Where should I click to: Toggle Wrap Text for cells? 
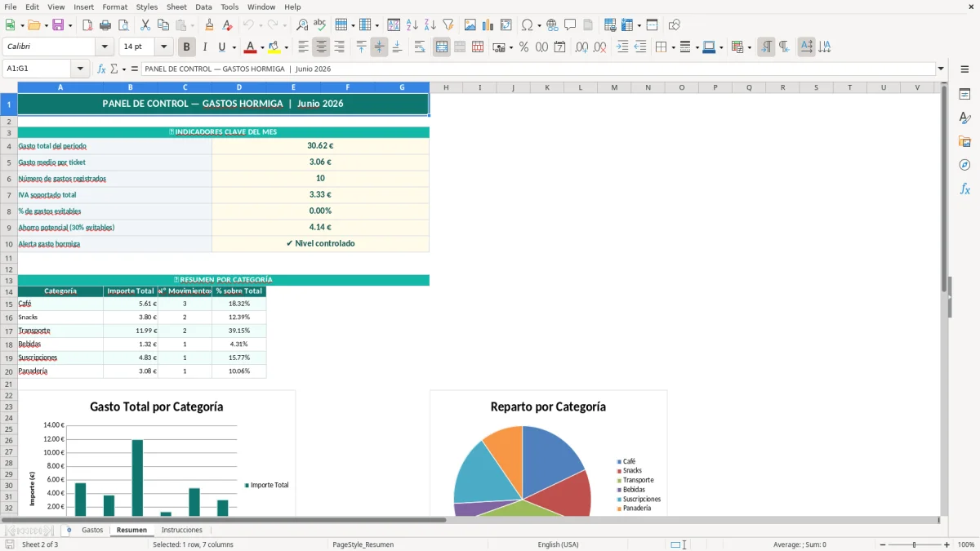coord(420,47)
